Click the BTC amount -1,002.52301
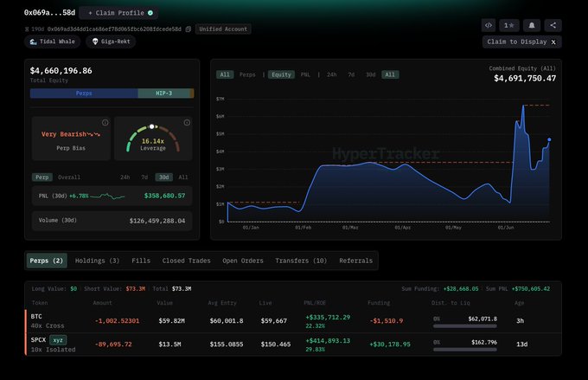 point(117,320)
